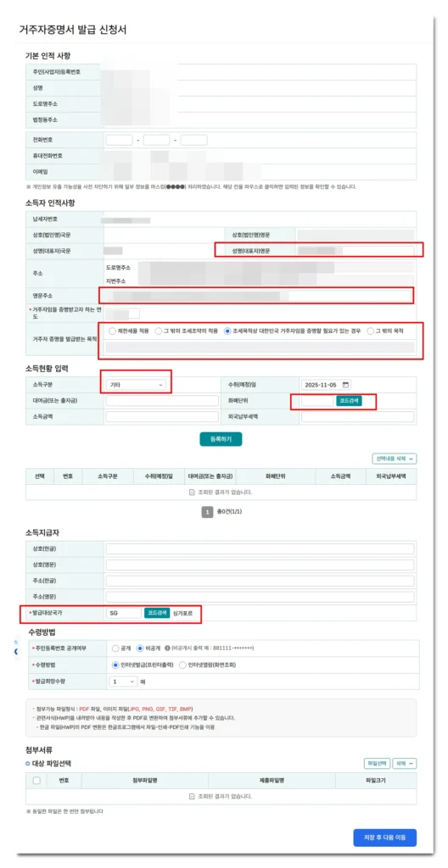Click the 대상 파일선택 heading
Viewport: 448px width, 868px height.
tap(51, 764)
